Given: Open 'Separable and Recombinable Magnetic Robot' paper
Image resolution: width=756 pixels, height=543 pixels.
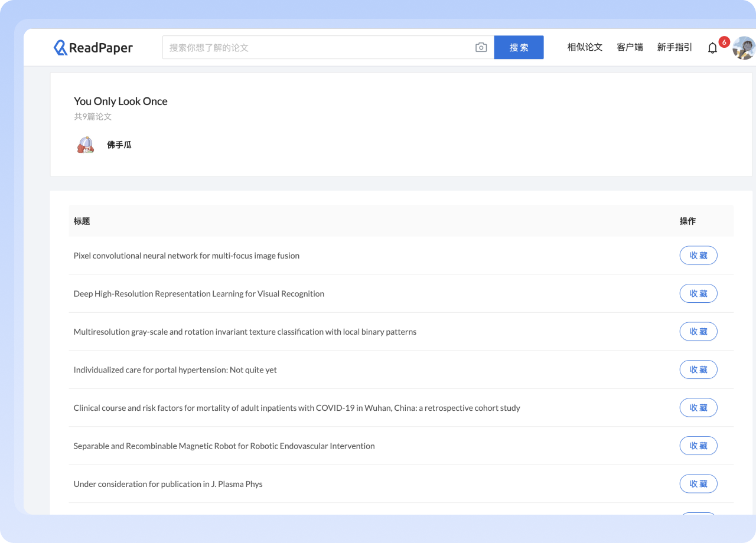Looking at the screenshot, I should tap(224, 446).
